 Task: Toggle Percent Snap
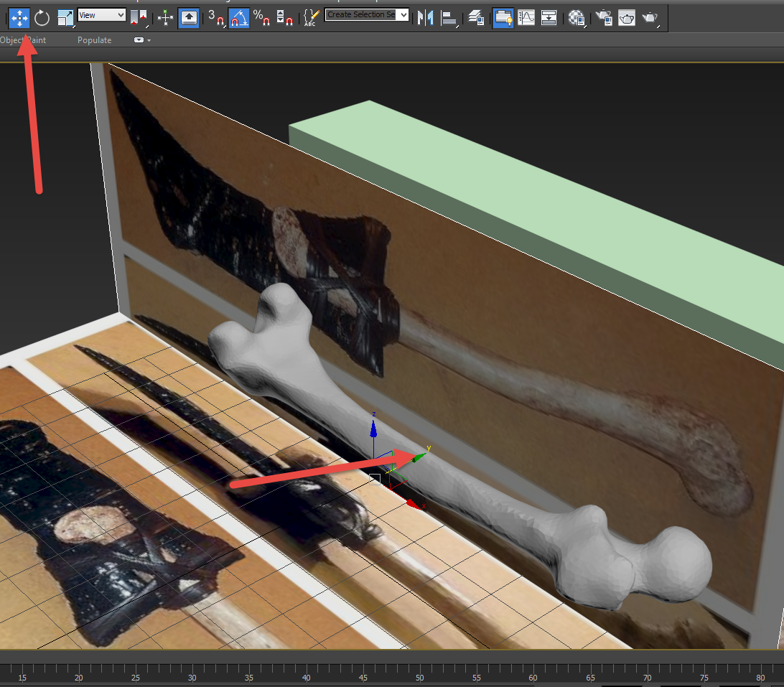pos(261,18)
